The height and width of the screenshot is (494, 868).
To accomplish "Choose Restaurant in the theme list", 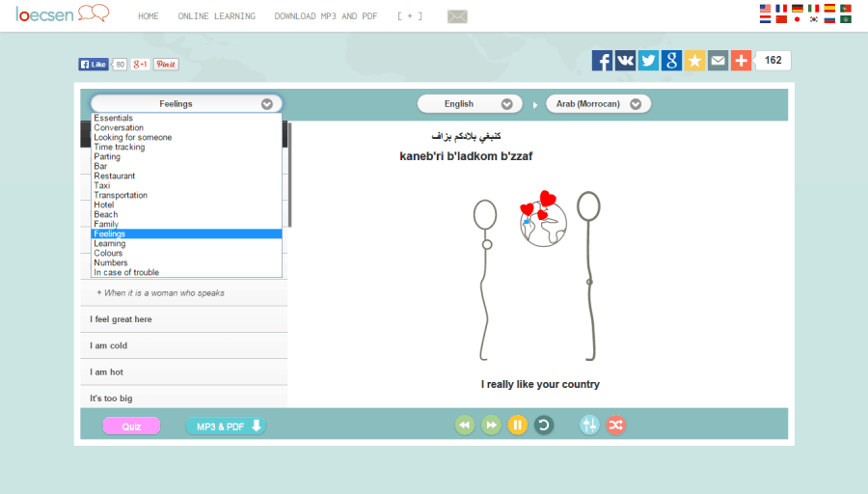I will point(186,177).
